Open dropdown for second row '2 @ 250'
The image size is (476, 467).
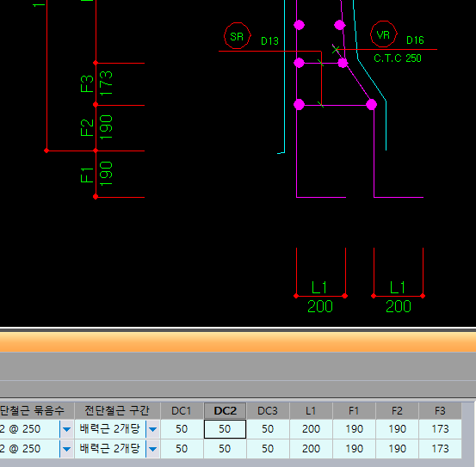coord(67,449)
